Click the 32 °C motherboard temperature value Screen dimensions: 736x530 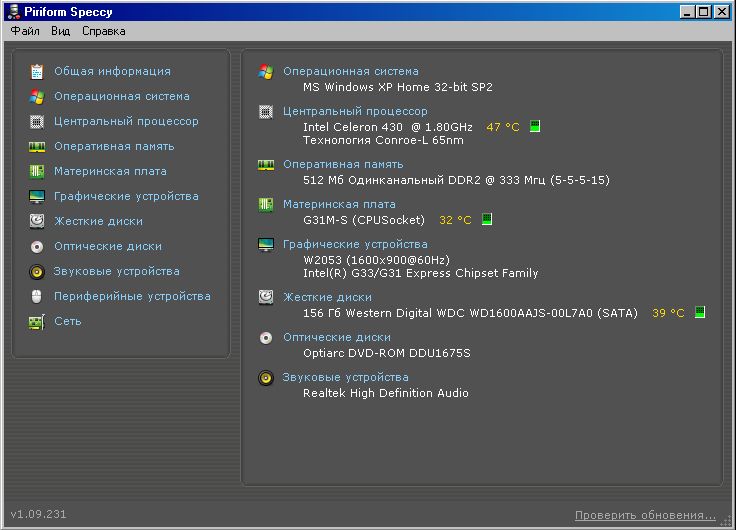pyautogui.click(x=455, y=220)
